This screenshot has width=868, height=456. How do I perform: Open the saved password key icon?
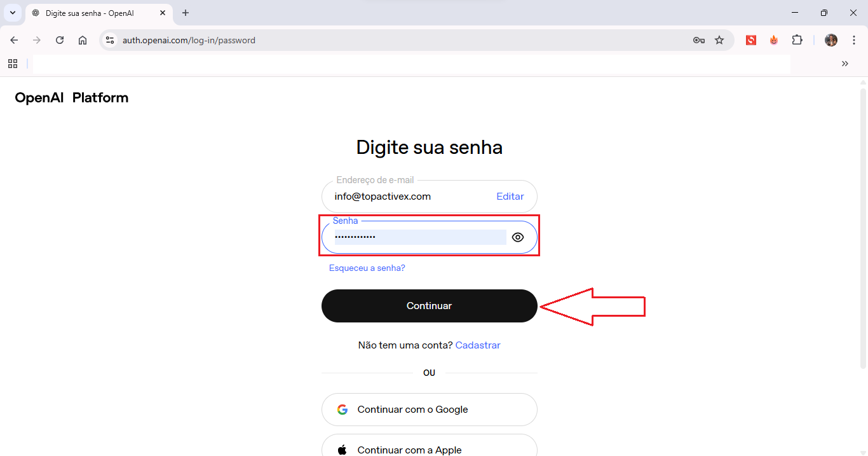point(698,40)
